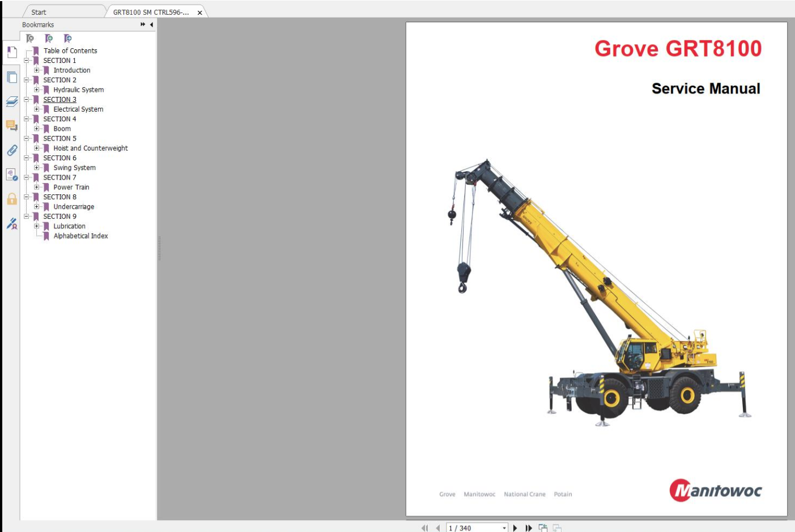The height and width of the screenshot is (532, 795).
Task: Close the GRT8100 SM document tab
Action: pos(199,12)
